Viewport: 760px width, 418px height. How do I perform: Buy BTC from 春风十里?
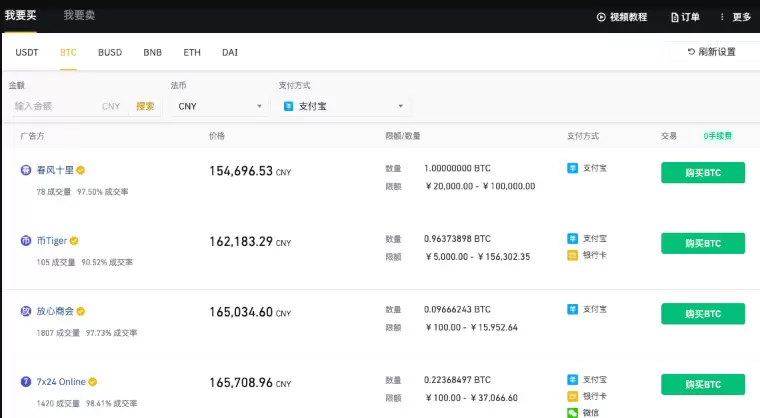pos(703,173)
